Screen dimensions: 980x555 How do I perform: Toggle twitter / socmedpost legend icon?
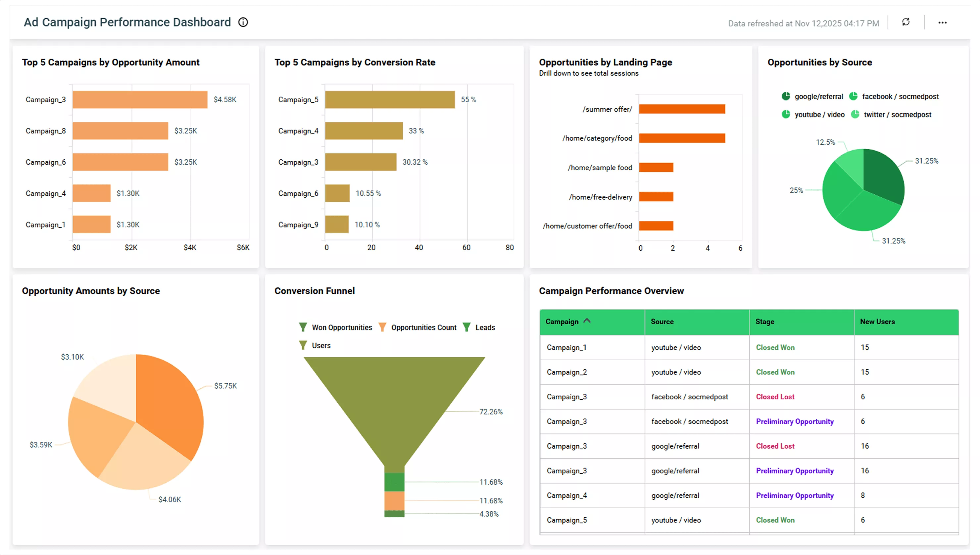pyautogui.click(x=855, y=114)
